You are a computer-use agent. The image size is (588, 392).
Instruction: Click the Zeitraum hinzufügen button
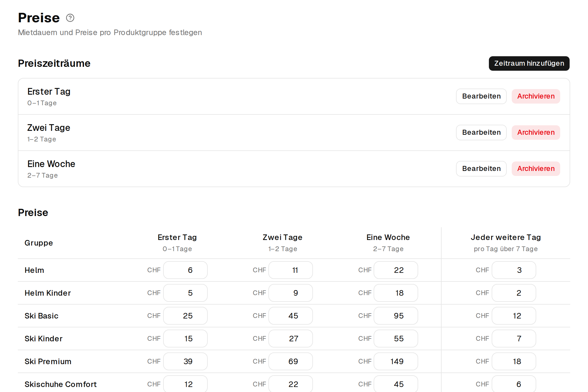pos(529,63)
